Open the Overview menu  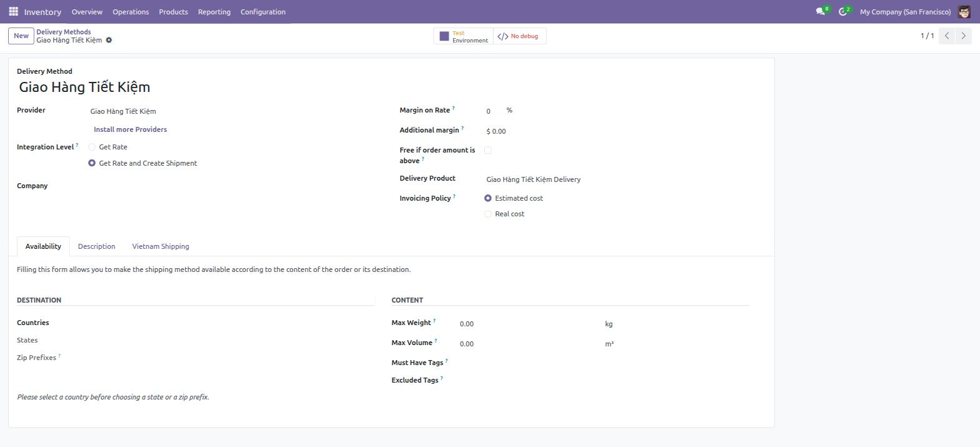click(x=87, y=12)
